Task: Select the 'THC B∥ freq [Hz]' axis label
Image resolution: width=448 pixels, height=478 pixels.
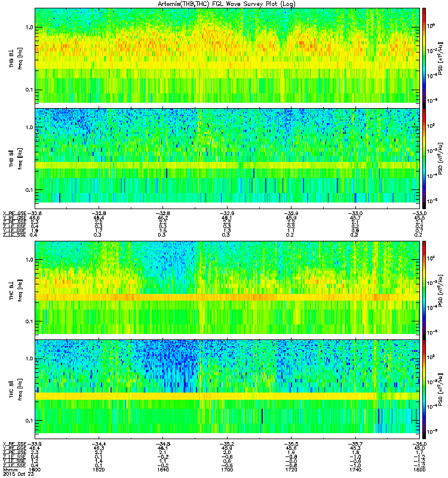Action: pyautogui.click(x=16, y=389)
